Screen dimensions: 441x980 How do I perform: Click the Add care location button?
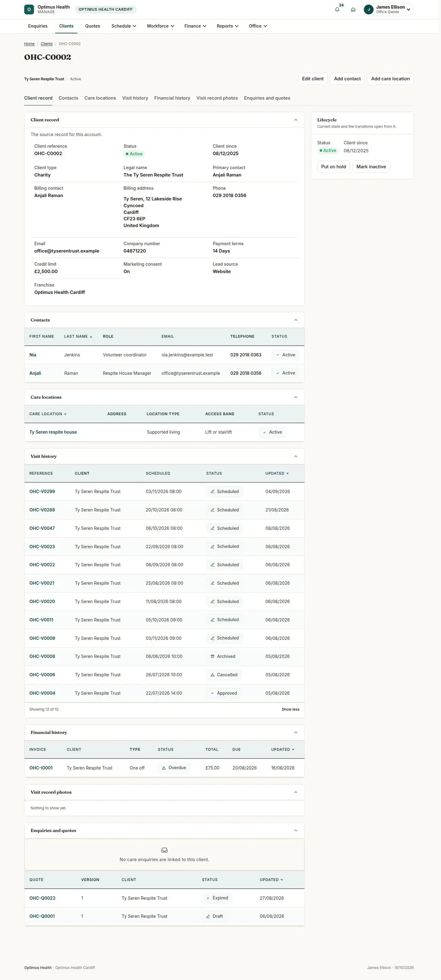pos(390,79)
